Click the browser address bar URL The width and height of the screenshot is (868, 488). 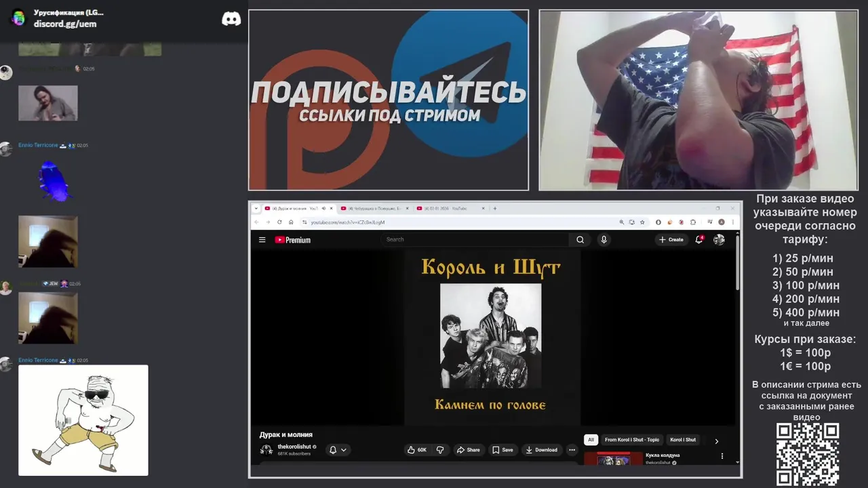coord(348,222)
